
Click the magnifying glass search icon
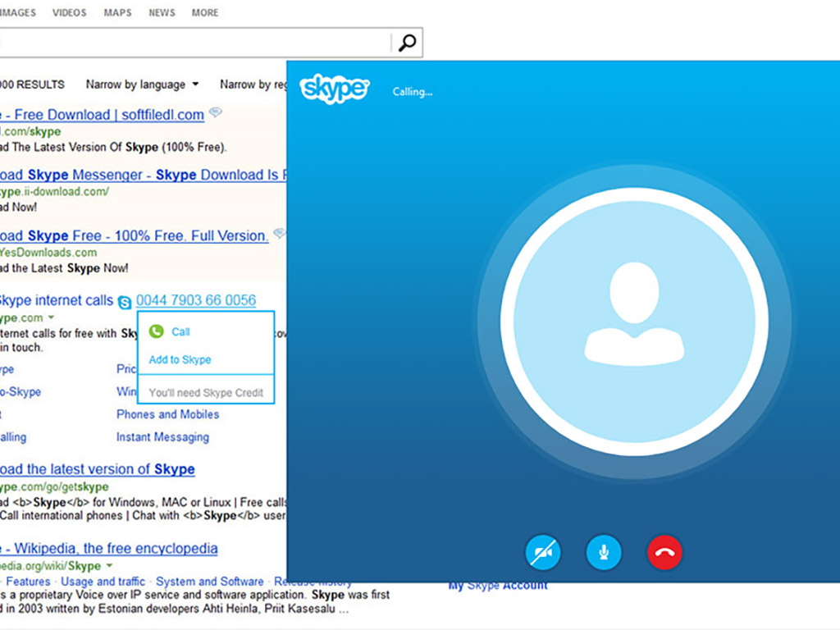point(407,43)
